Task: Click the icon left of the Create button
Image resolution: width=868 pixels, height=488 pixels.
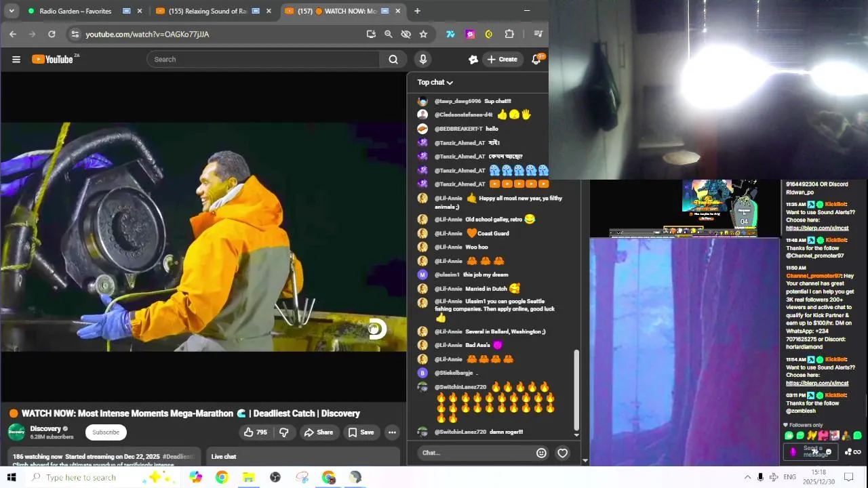Action: coord(473,60)
